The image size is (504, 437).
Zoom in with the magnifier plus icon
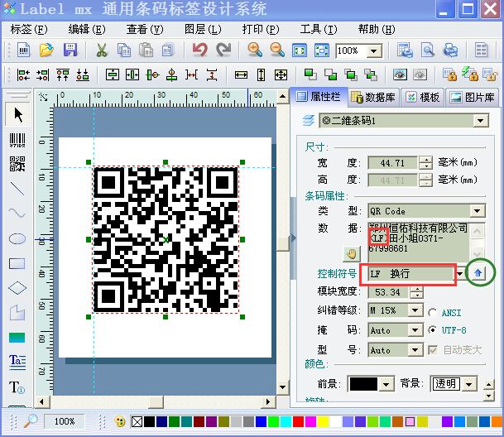(255, 50)
